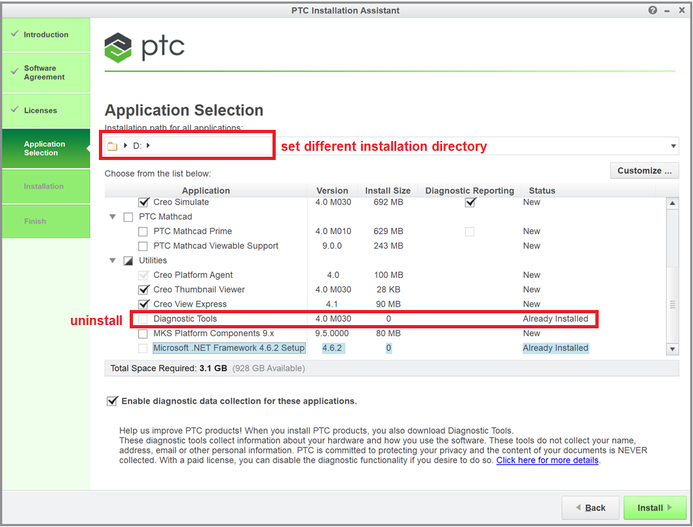
Task: Click Diagnostic Tools Already Installed status
Action: point(555,319)
